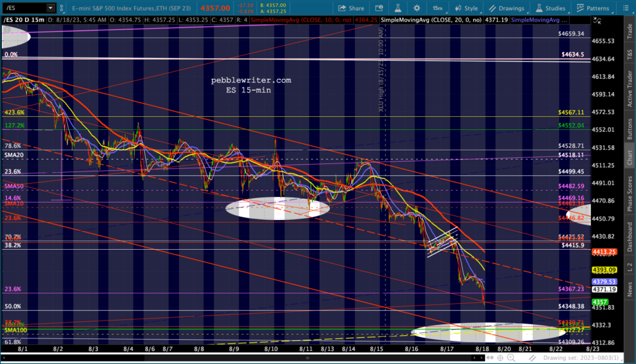Open the Dashboard side tab

click(630, 237)
